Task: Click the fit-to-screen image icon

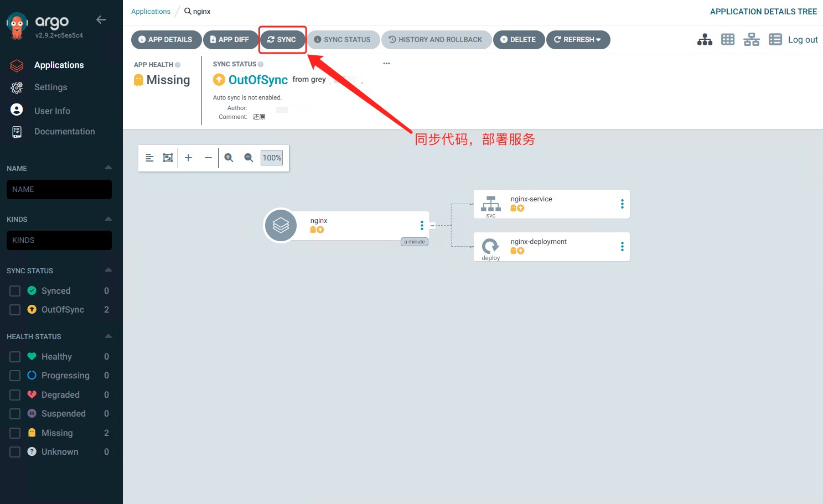Action: [x=168, y=158]
